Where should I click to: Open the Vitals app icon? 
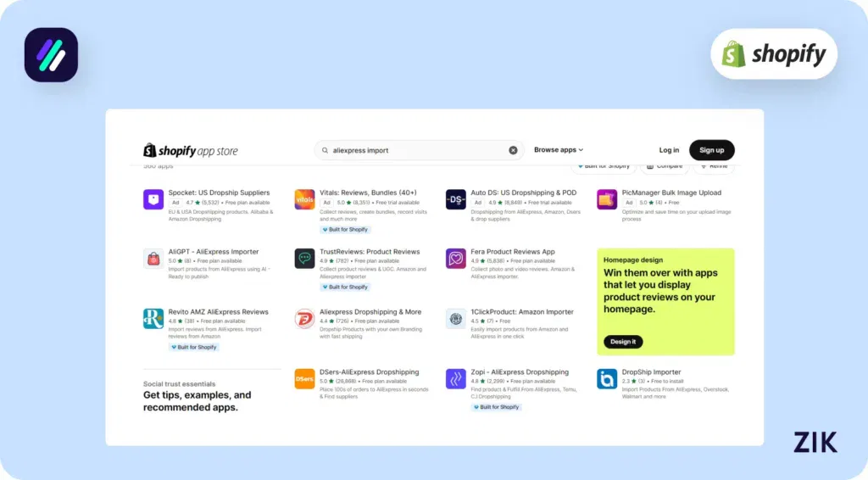pyautogui.click(x=304, y=199)
